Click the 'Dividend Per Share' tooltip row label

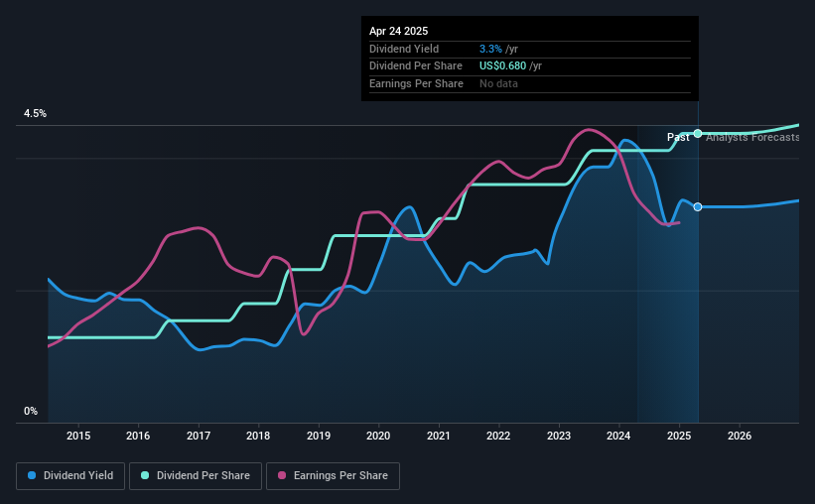pyautogui.click(x=416, y=66)
